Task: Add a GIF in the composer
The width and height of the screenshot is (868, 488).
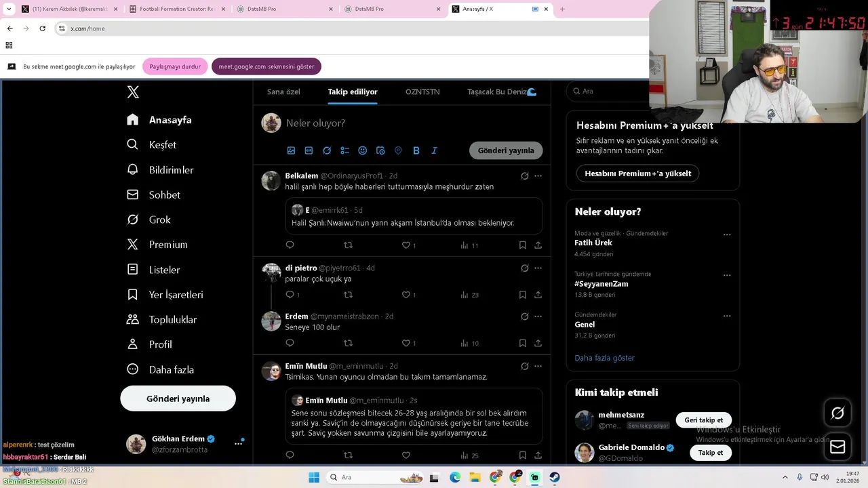Action: coord(309,150)
